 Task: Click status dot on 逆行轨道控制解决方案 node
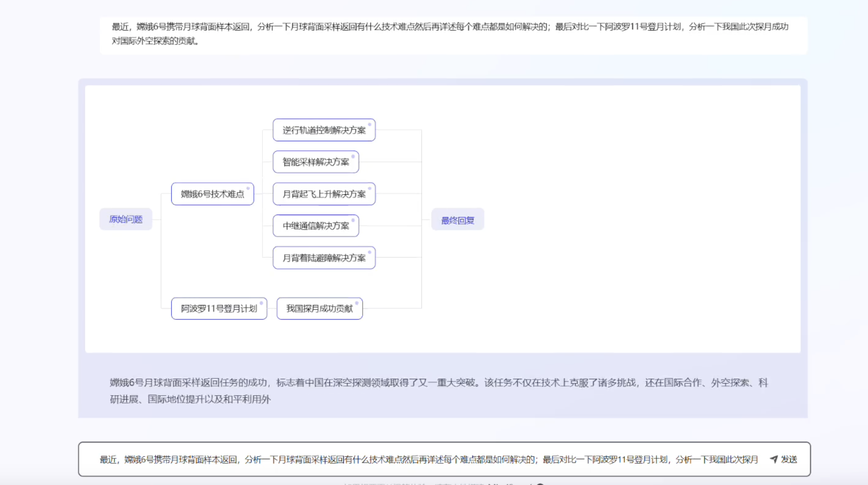tap(369, 125)
